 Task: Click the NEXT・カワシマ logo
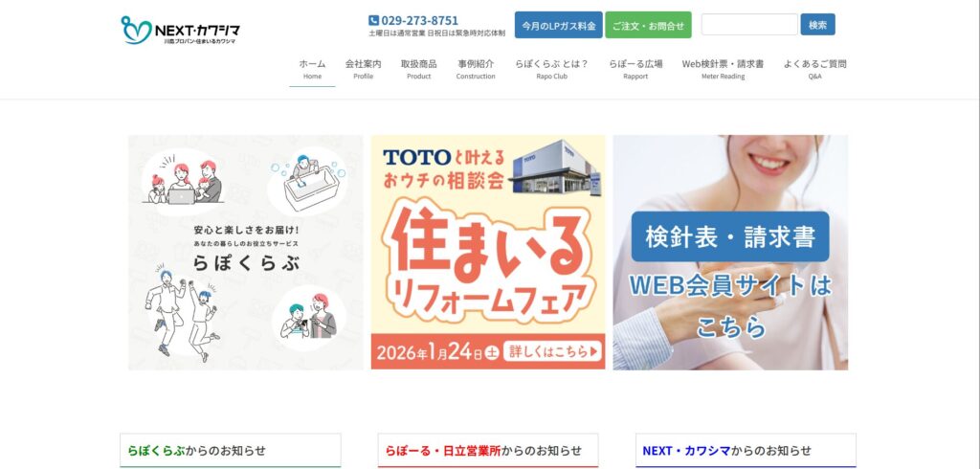(180, 30)
